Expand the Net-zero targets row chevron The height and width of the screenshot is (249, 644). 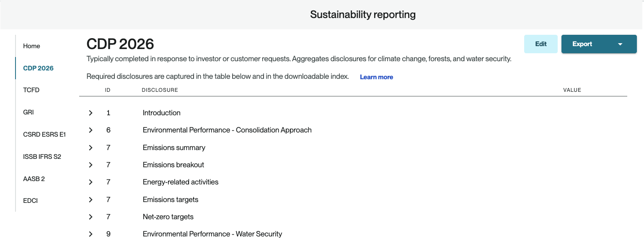click(x=91, y=217)
